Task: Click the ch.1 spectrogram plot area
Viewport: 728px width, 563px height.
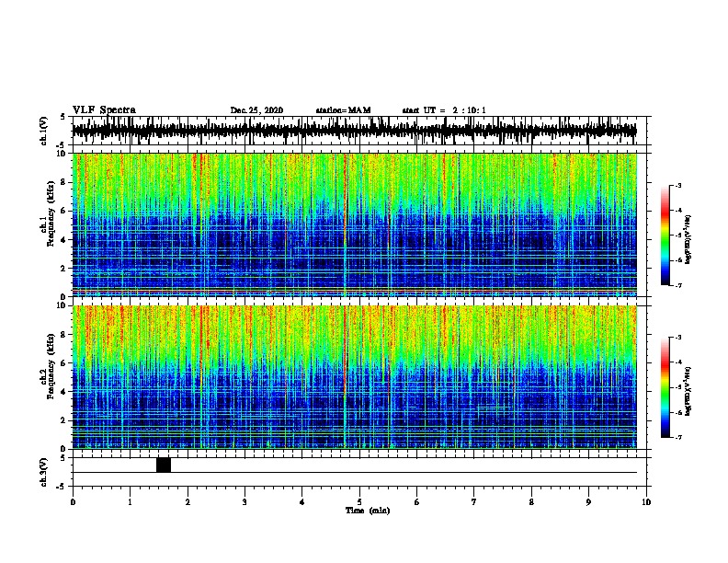Action: pos(355,224)
